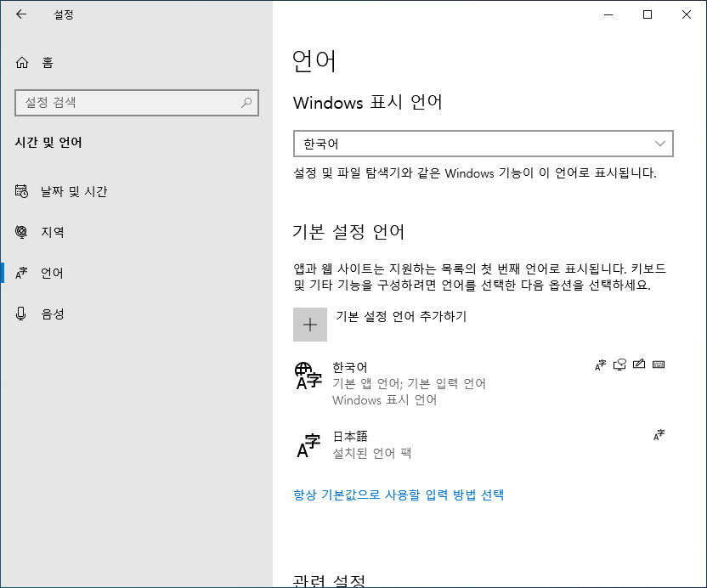Image resolution: width=707 pixels, height=588 pixels.
Task: Go back with the arrow icon
Action: coord(21,14)
